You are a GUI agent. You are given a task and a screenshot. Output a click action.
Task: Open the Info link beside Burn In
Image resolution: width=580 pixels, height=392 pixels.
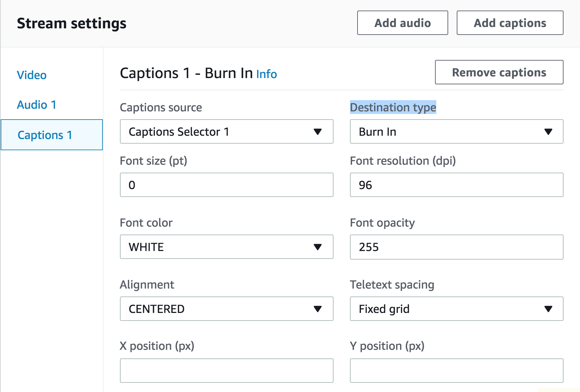point(267,74)
